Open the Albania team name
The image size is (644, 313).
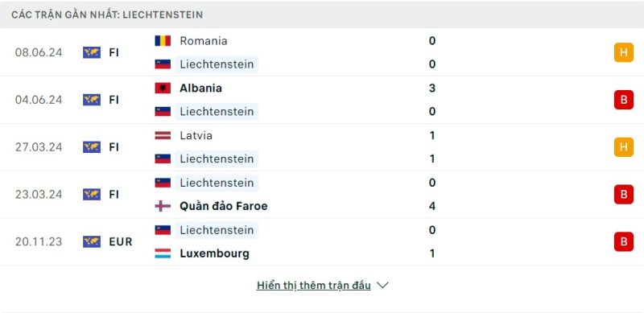point(200,88)
